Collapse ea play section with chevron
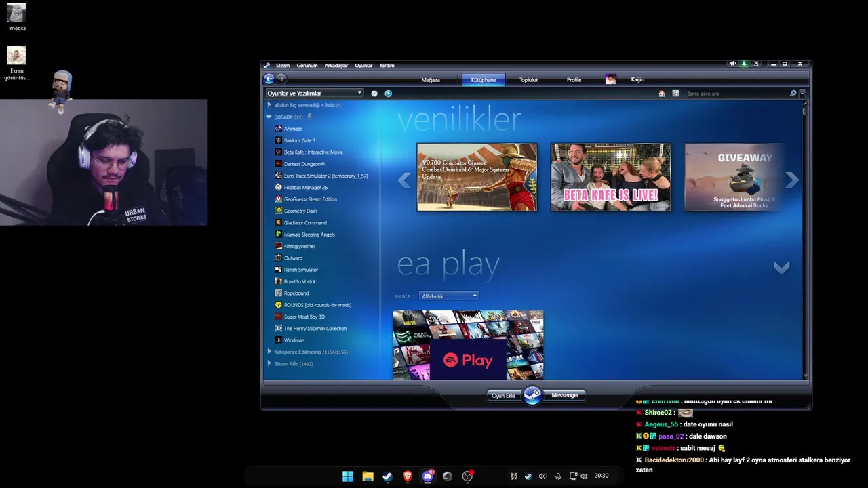The image size is (868, 488). click(x=781, y=268)
